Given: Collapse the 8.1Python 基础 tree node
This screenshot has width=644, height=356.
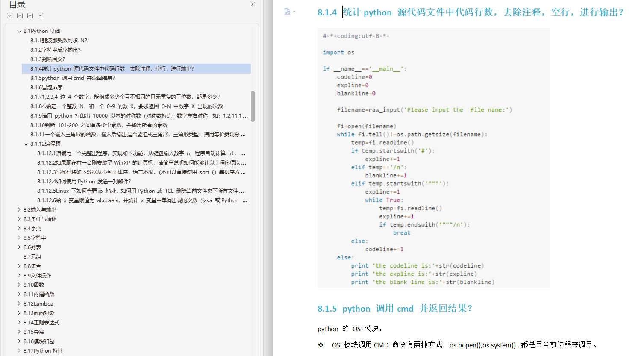Looking at the screenshot, I should (19, 31).
